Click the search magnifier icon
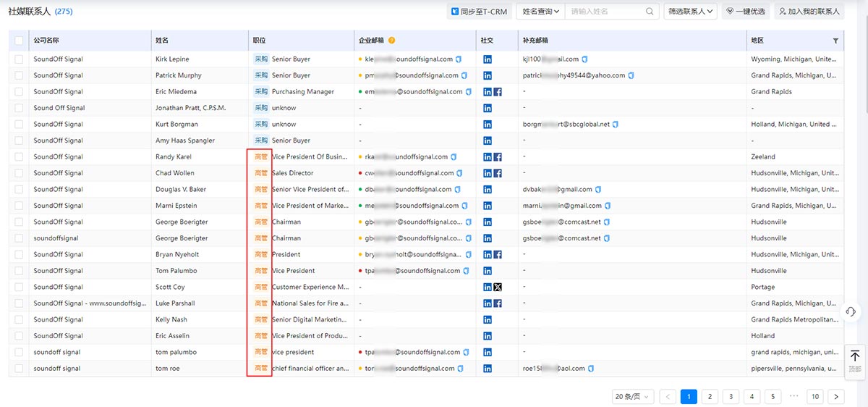The image size is (868, 407). (650, 12)
